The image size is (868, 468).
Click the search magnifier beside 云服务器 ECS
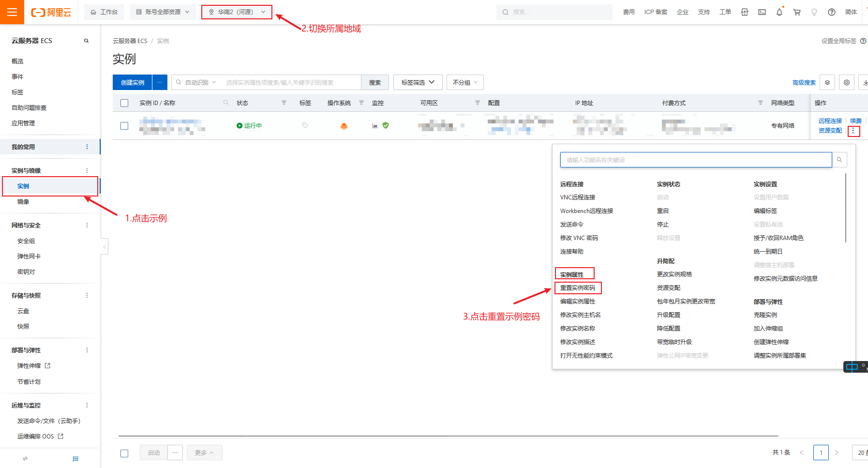[86, 41]
